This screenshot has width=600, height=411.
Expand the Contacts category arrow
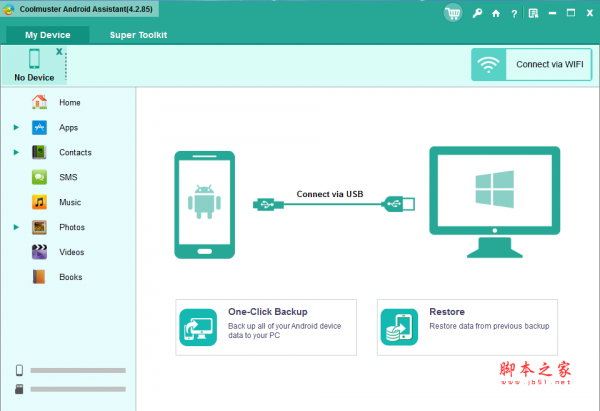pos(16,152)
